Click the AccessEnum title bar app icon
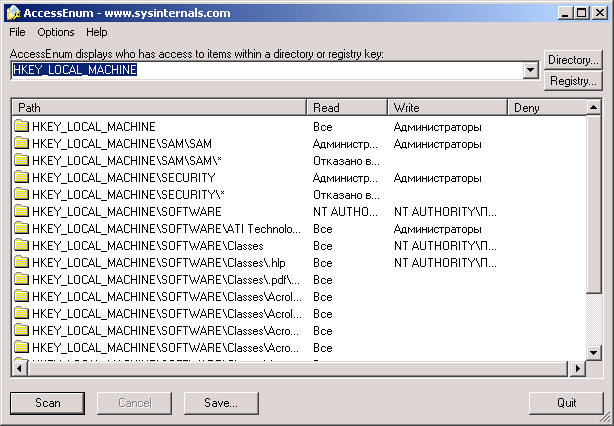The image size is (614, 426). (14, 13)
